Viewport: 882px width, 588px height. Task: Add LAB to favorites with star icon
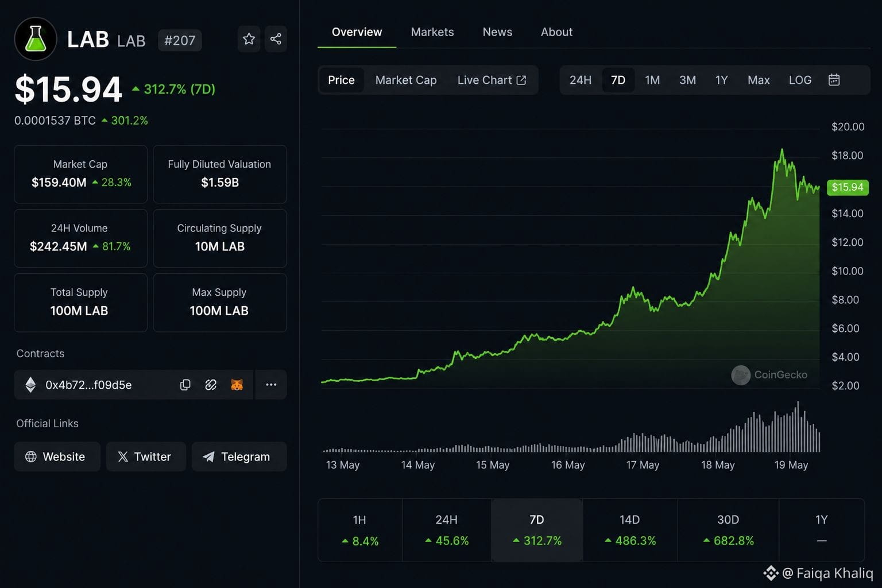(x=249, y=39)
